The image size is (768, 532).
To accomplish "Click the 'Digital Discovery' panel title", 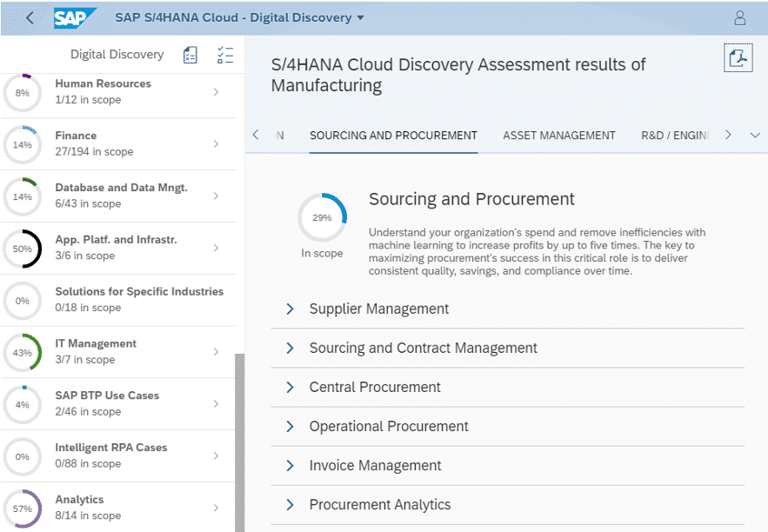I will (x=117, y=54).
